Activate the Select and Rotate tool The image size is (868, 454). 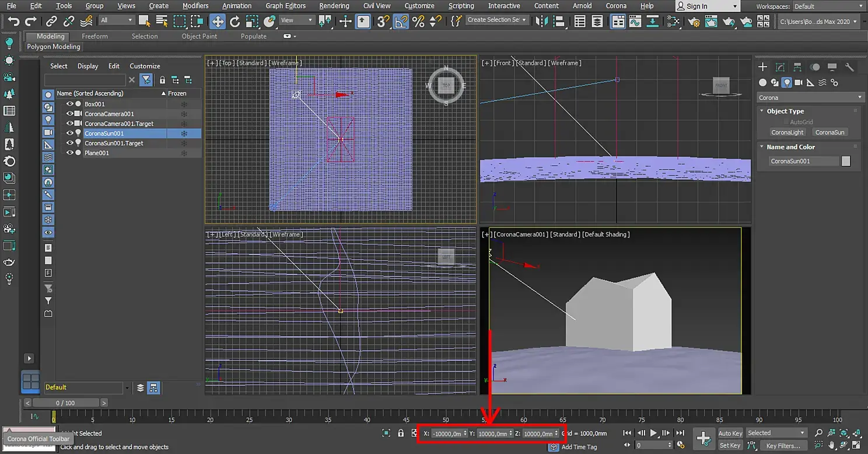pyautogui.click(x=235, y=22)
